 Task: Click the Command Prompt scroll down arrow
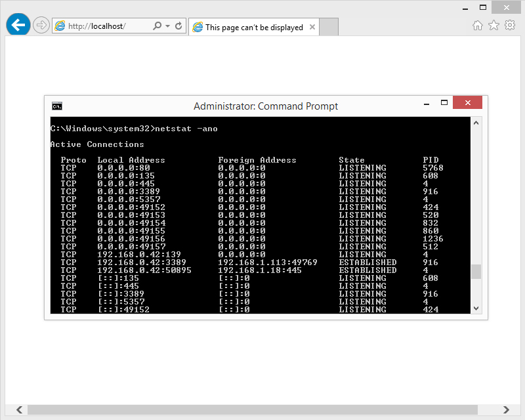pos(476,308)
